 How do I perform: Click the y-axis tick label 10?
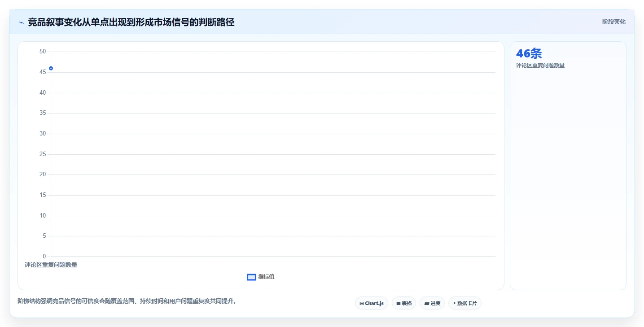[43, 216]
